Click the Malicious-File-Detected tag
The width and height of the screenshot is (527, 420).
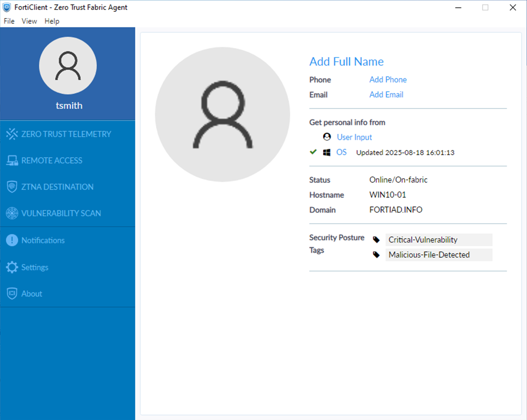coord(429,255)
